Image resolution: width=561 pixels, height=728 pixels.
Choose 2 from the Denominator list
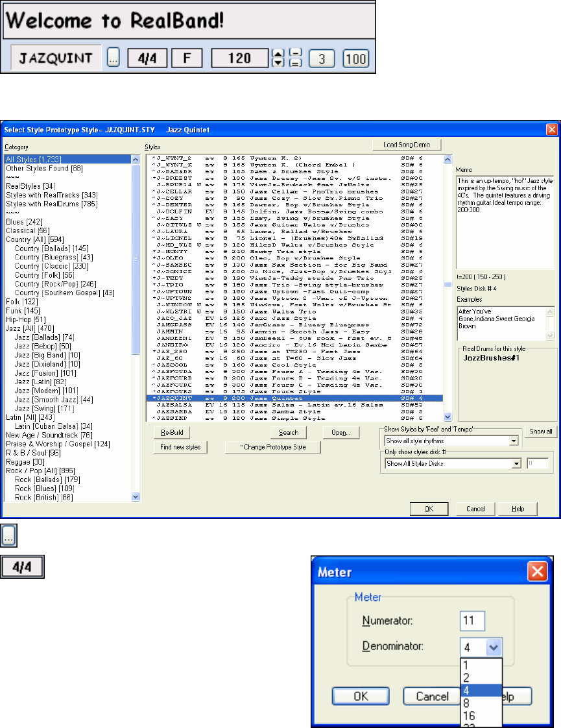click(482, 678)
